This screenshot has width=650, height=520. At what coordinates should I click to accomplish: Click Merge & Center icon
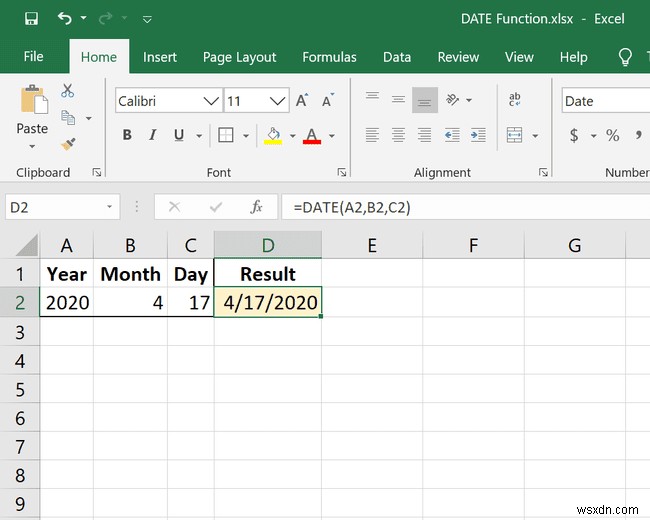pyautogui.click(x=514, y=135)
